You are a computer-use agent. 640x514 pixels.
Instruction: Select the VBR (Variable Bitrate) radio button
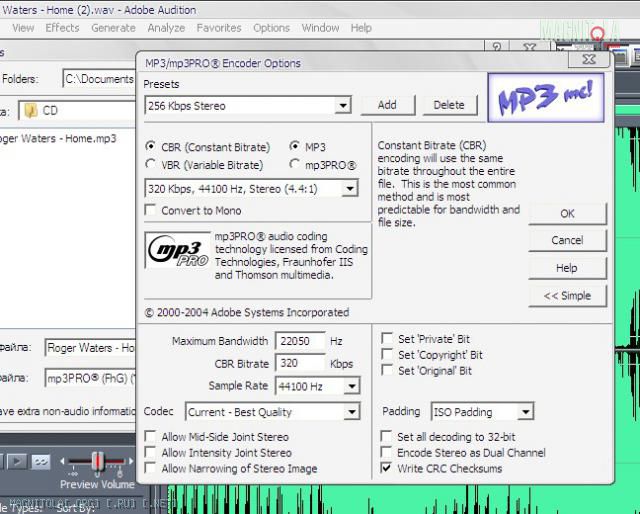151,165
